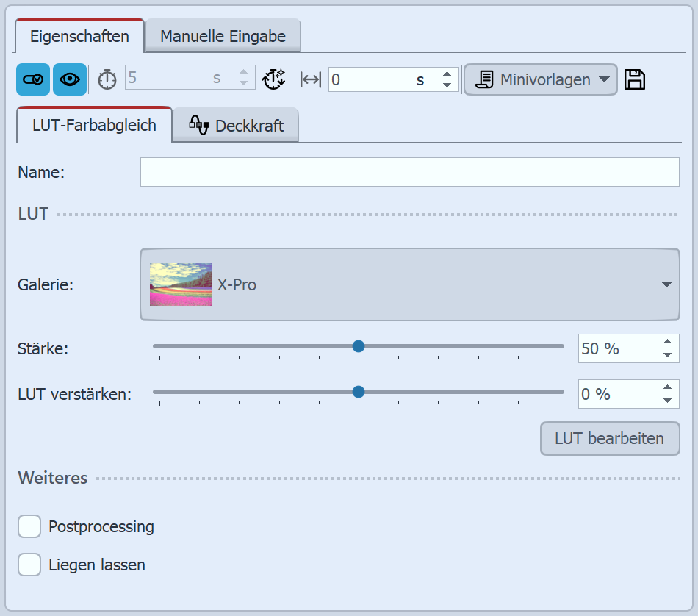Image resolution: width=698 pixels, height=616 pixels.
Task: Switch to the Manuelle Eingabe tab
Action: pos(223,36)
